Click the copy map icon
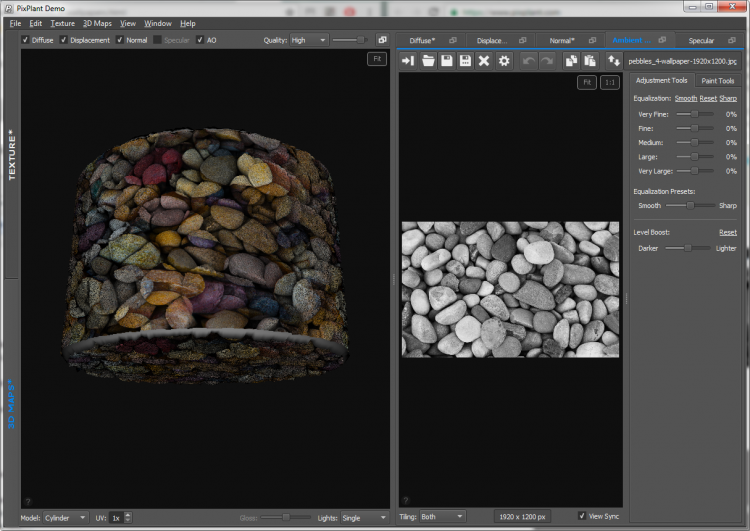Image resolution: width=750 pixels, height=531 pixels. tap(571, 61)
